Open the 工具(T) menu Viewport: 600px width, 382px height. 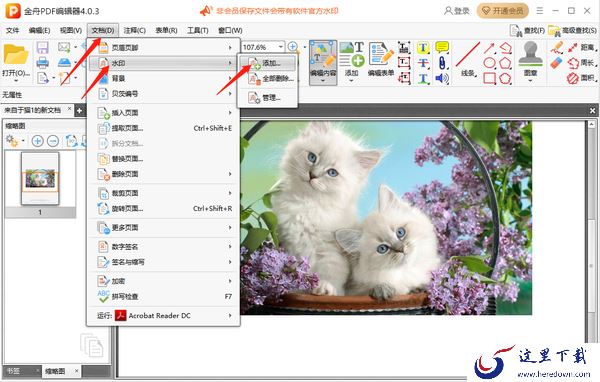click(198, 30)
